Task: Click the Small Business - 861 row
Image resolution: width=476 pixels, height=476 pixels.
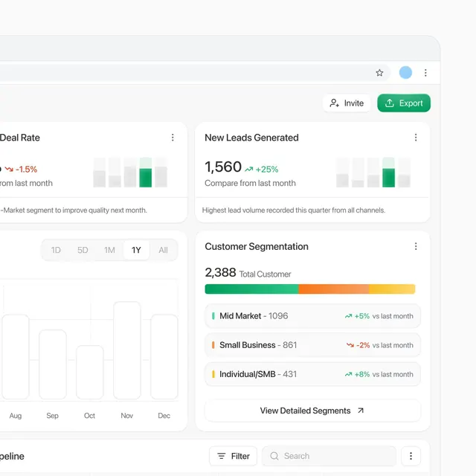Action: pyautogui.click(x=312, y=345)
